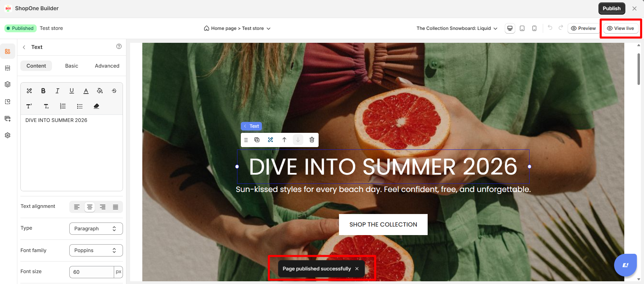Delete the selected Text element

[x=312, y=140]
